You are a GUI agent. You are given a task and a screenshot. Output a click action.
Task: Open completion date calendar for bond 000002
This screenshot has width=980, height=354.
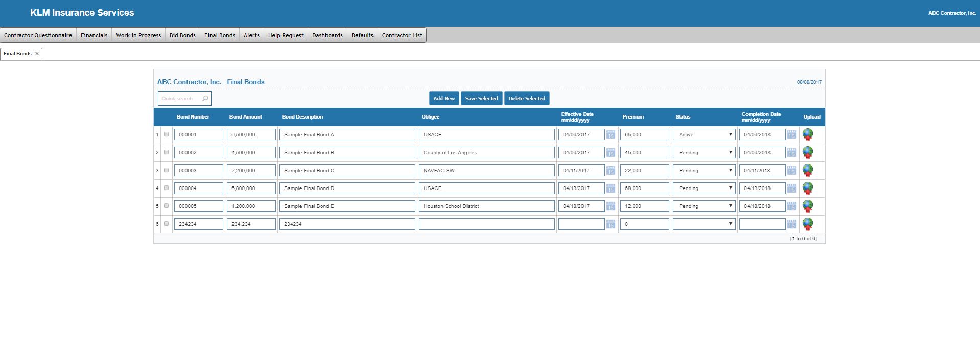(791, 153)
